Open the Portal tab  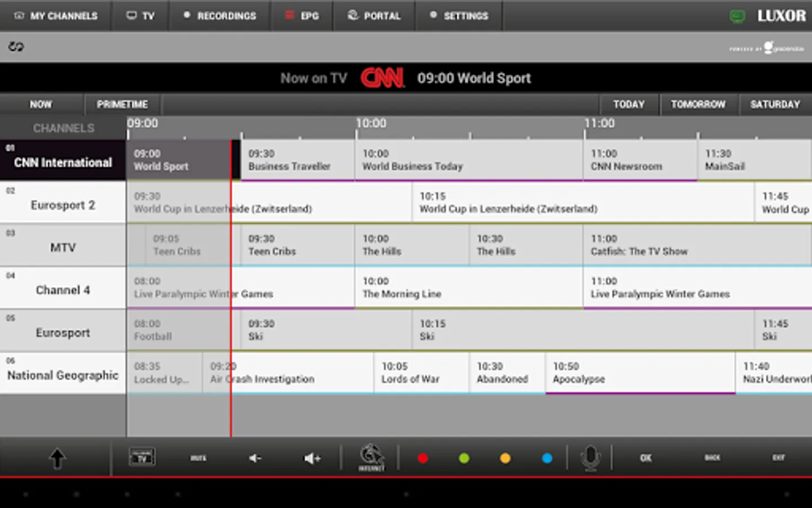[374, 16]
